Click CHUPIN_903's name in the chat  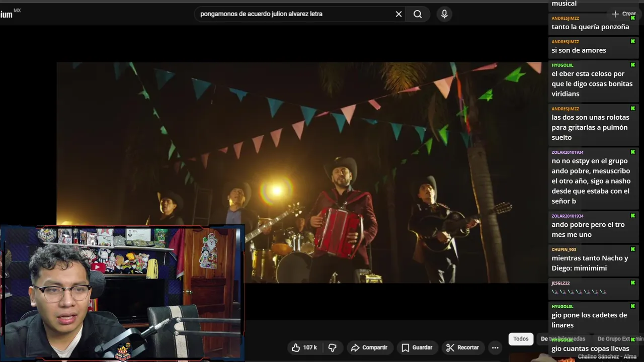[564, 249]
